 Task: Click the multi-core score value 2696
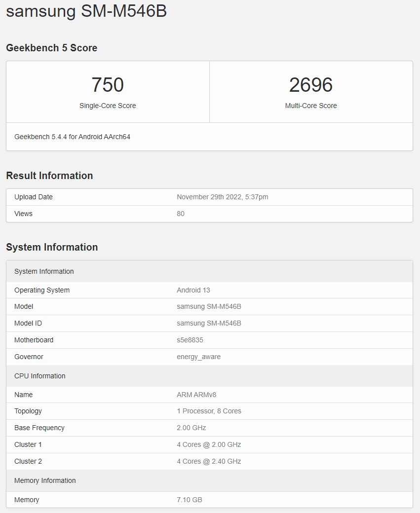pos(311,85)
